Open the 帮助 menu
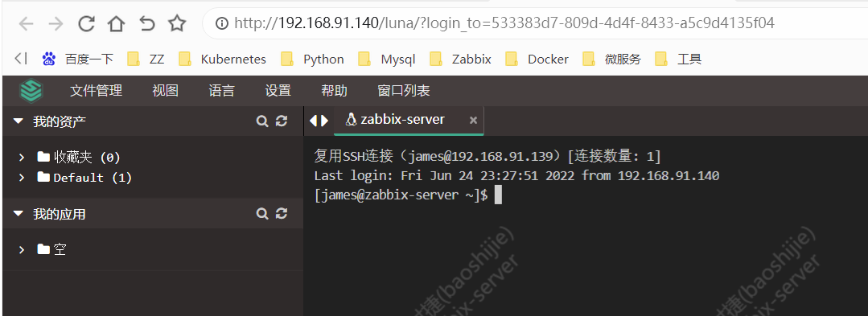The image size is (868, 316). click(x=335, y=91)
